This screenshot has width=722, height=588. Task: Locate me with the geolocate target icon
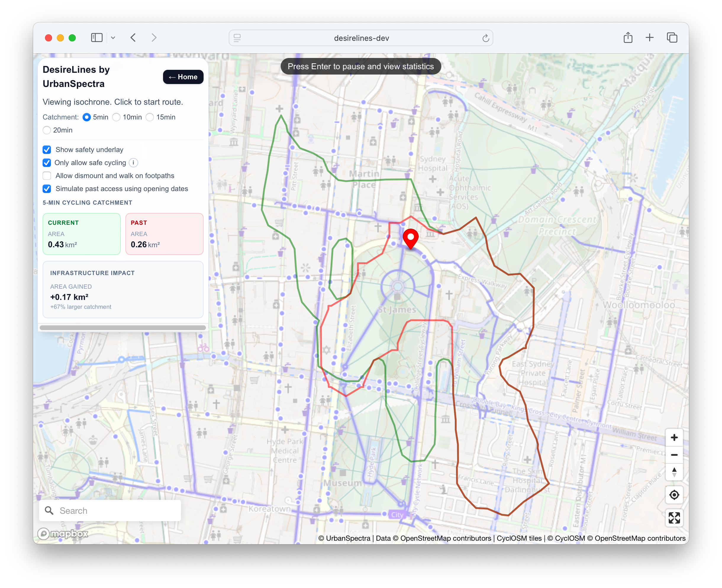[x=674, y=495]
